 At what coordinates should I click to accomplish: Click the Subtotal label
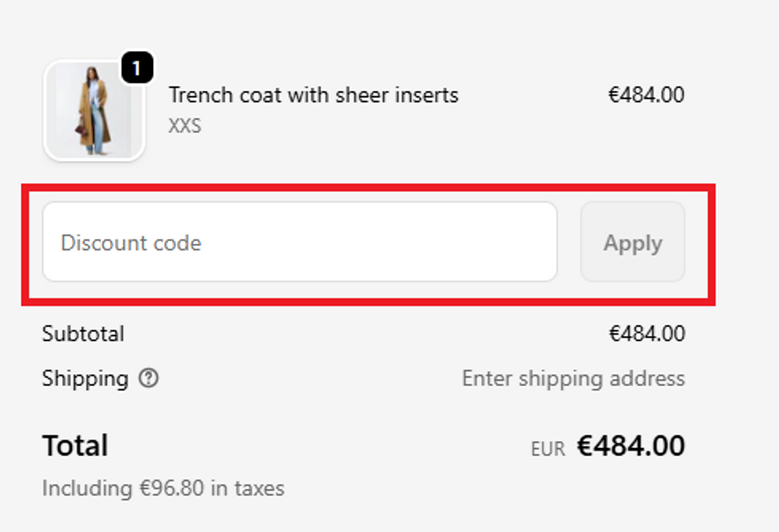pos(83,334)
